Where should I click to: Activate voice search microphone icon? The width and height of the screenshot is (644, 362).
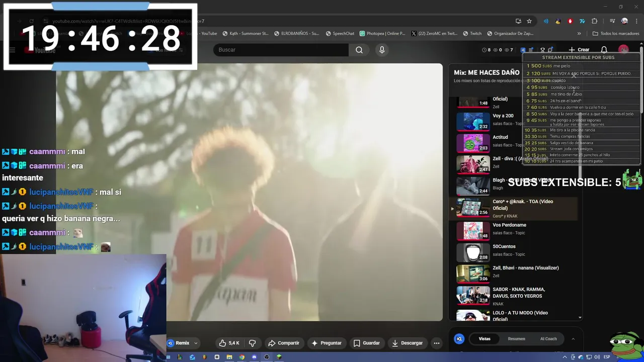tap(382, 50)
